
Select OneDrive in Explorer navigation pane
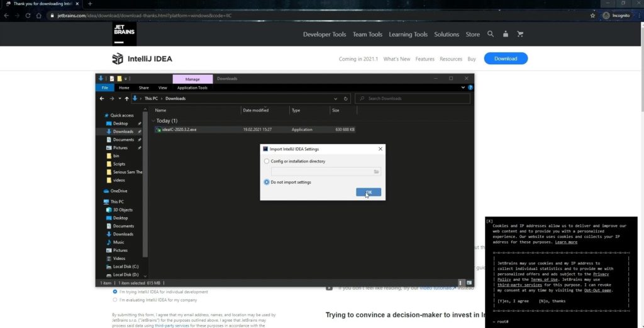coord(116,191)
